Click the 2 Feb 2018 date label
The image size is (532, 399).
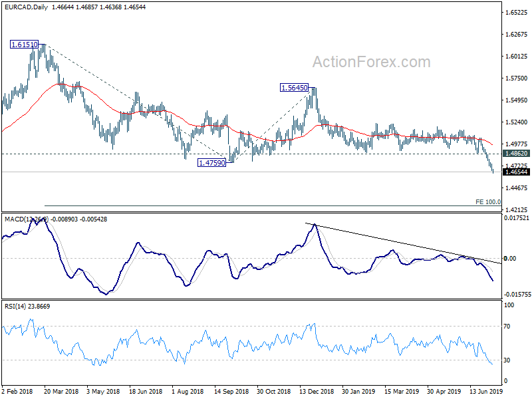click(x=17, y=391)
